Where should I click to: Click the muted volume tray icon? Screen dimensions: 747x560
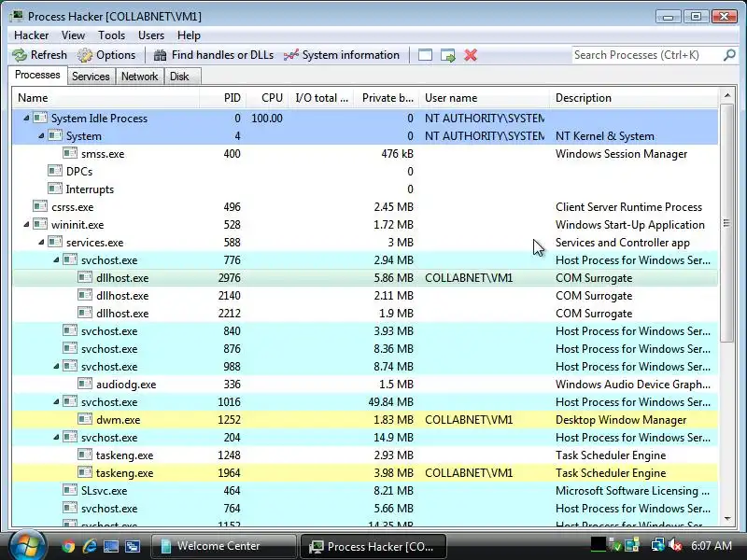click(675, 545)
